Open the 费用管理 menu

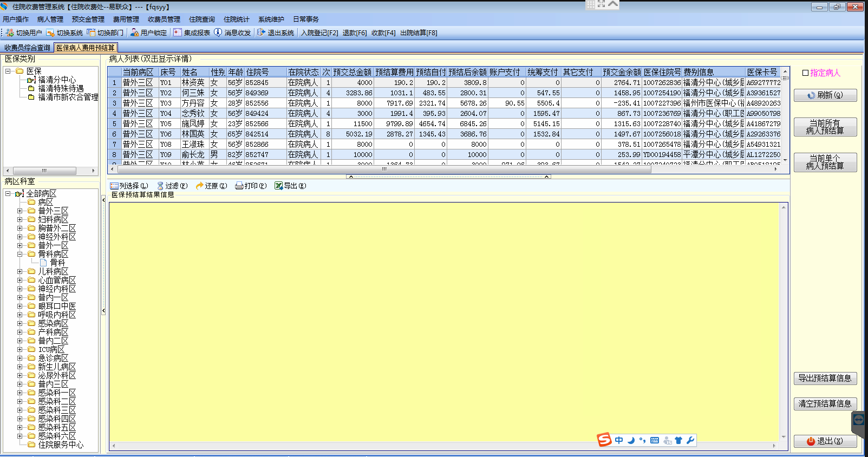126,19
